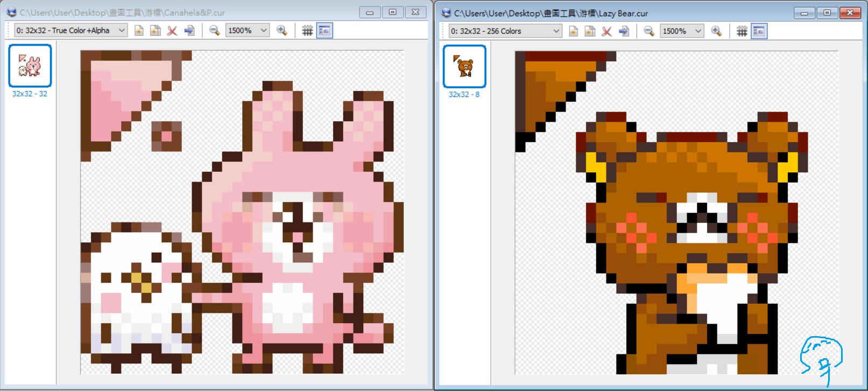The height and width of the screenshot is (391, 868).
Task: Click blue arrow export icon in Canahela&P window
Action: 189,31
